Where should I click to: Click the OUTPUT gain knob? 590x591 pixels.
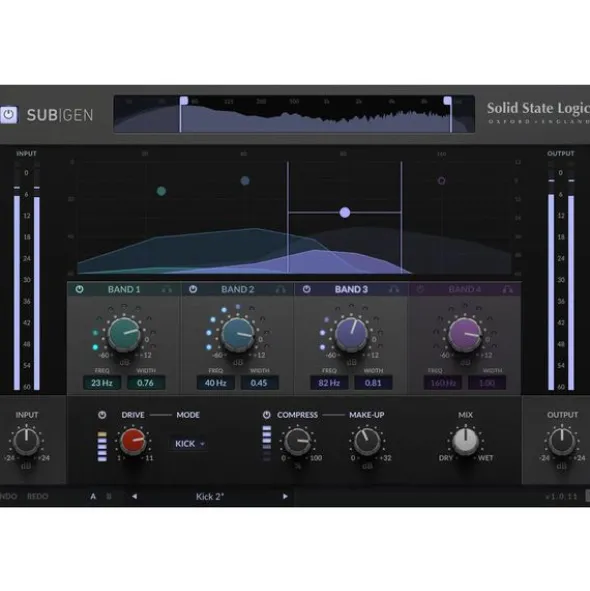point(562,441)
